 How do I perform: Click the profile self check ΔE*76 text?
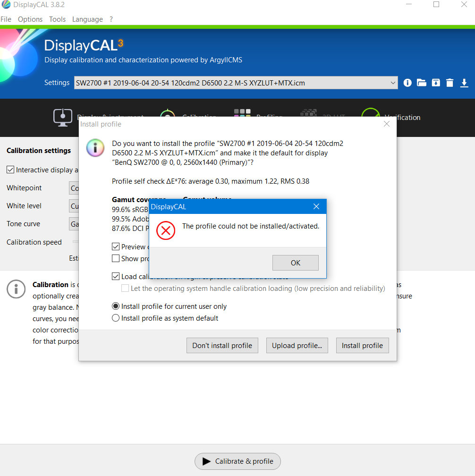(210, 181)
